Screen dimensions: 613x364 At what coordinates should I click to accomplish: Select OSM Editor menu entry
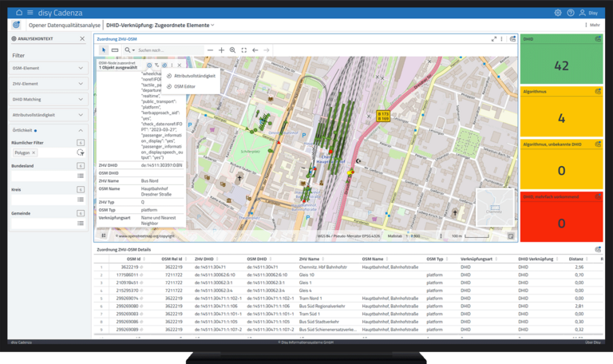(x=184, y=85)
